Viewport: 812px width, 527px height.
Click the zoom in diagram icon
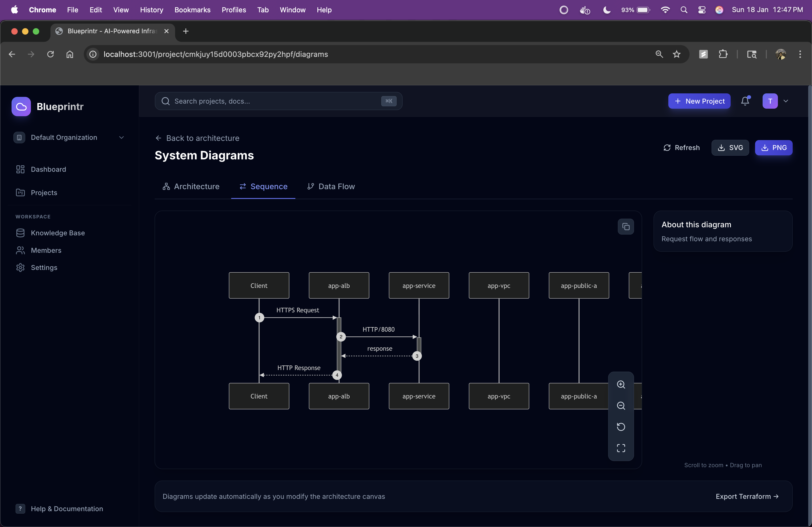[x=621, y=385]
